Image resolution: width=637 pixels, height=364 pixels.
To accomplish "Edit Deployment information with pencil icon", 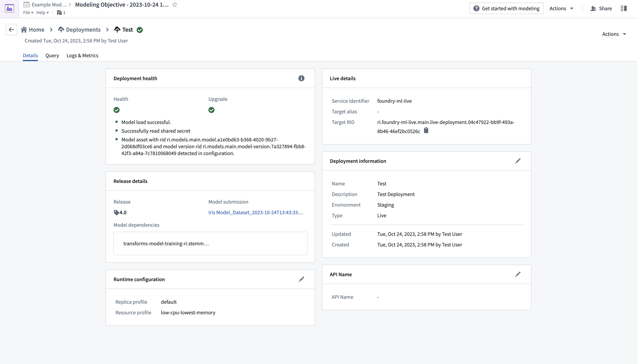I will [x=518, y=161].
